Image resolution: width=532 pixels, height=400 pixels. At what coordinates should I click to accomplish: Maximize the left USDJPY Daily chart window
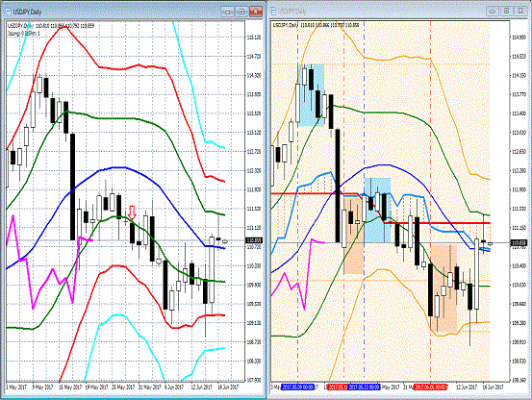pyautogui.click(x=241, y=12)
